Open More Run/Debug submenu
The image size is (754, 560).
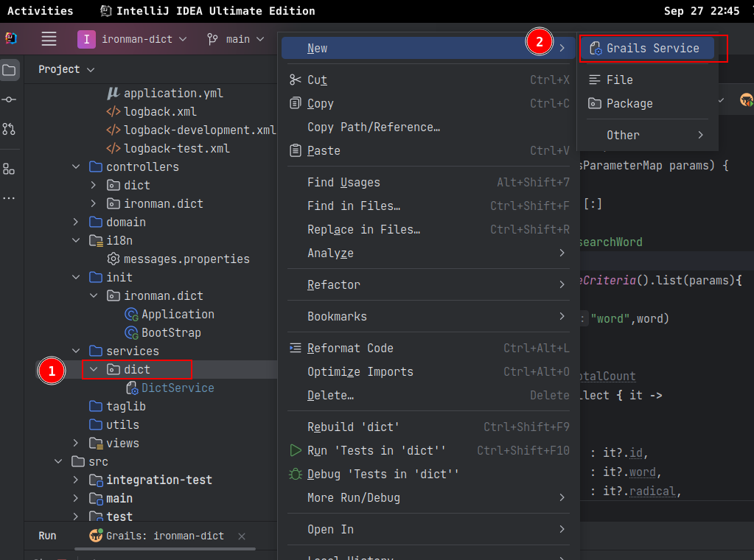429,497
